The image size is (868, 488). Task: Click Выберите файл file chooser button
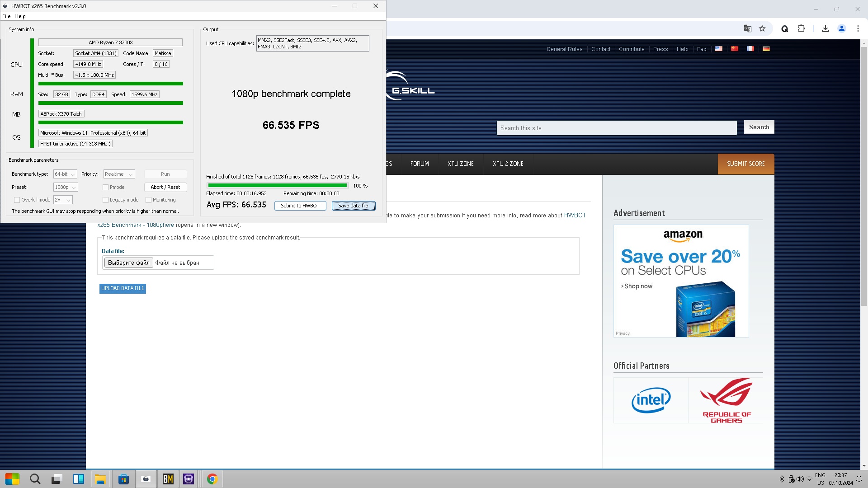[129, 263]
